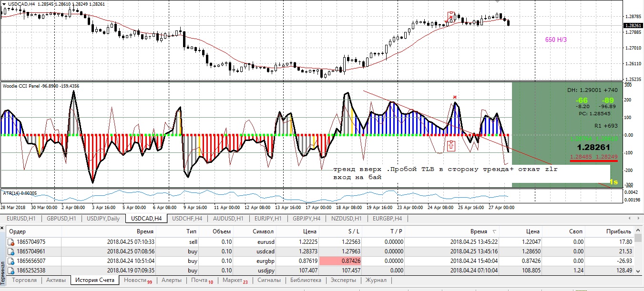The image size is (644, 291).
Task: Click the buy order icon for 1865704961
Action: [x=11, y=251]
